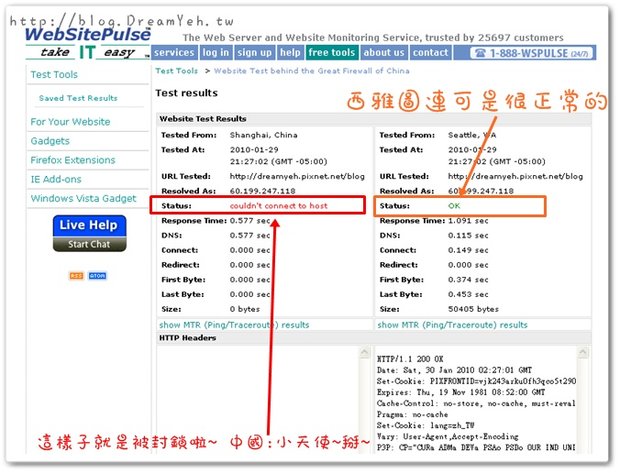Show MTR results for Shanghai test
This screenshot has width=620, height=473.
point(234,325)
